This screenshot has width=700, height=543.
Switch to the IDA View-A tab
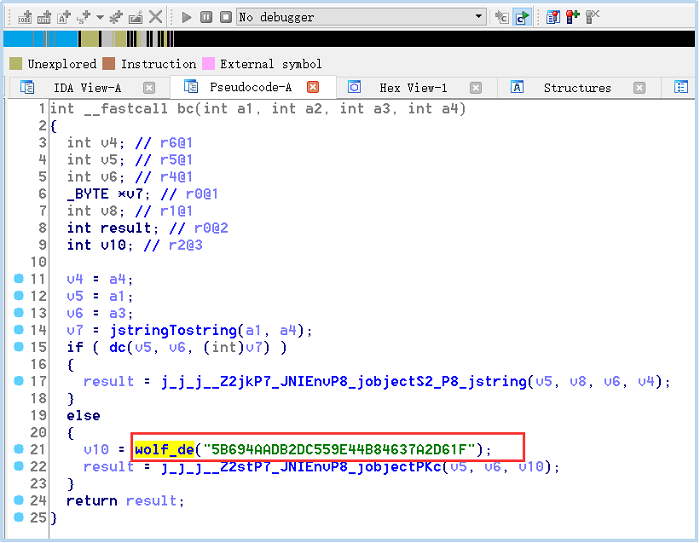(x=88, y=88)
